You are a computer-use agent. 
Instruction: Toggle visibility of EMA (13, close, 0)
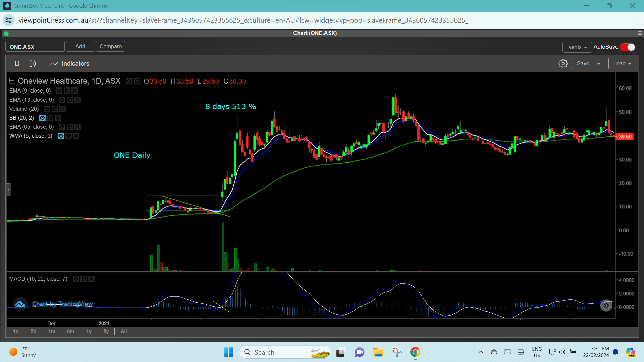coord(62,100)
